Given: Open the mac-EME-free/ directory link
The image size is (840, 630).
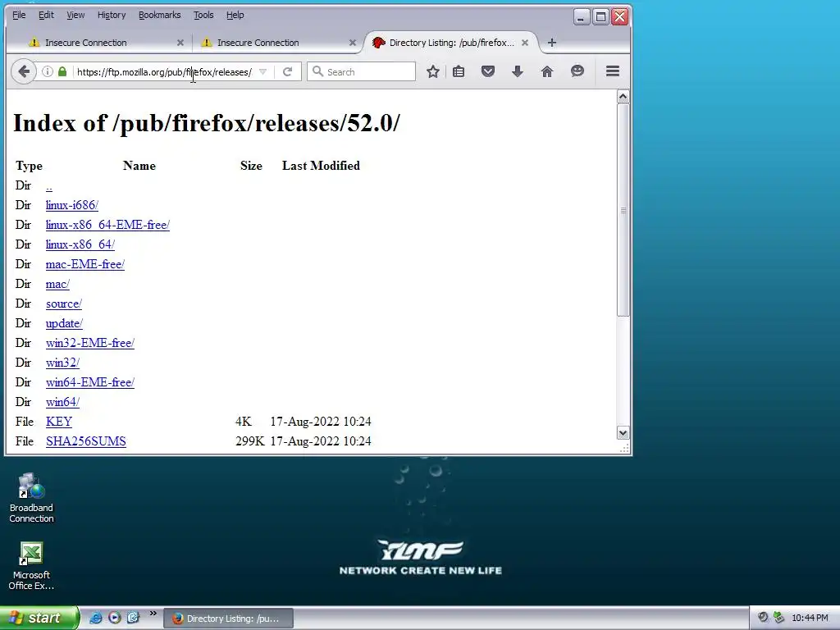Looking at the screenshot, I should [85, 264].
